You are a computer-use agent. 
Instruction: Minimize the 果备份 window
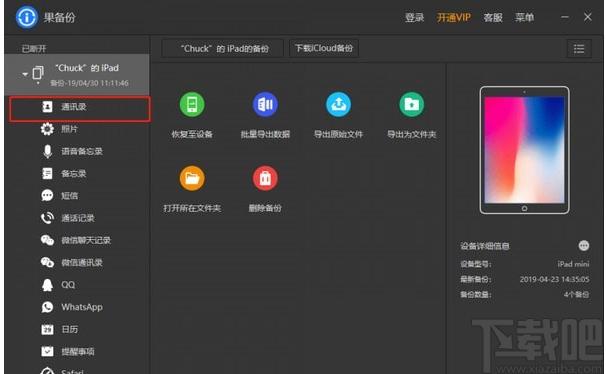coord(565,17)
